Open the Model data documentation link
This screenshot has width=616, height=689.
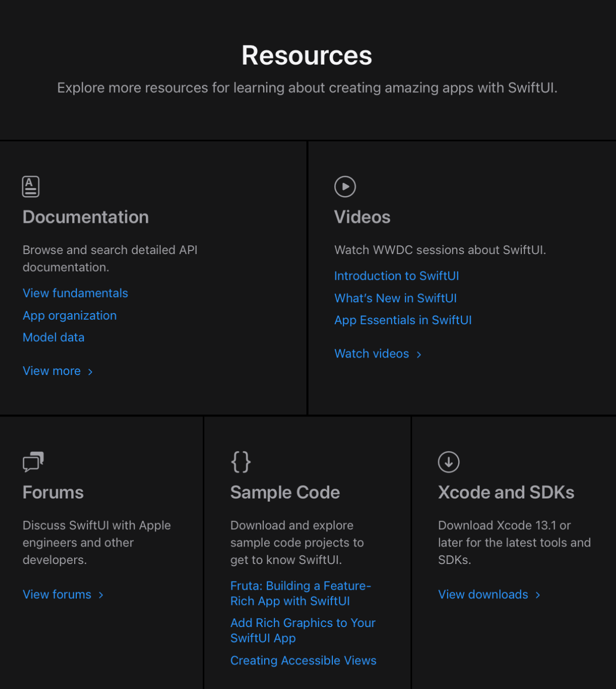pyautogui.click(x=54, y=338)
